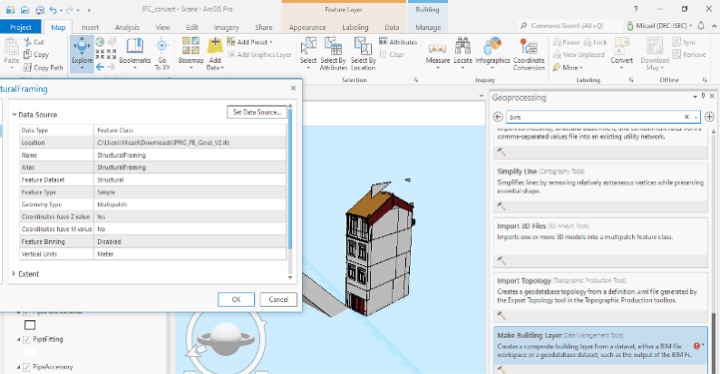
Task: Click the Geoprocessing add favorite plus icon
Action: [709, 117]
